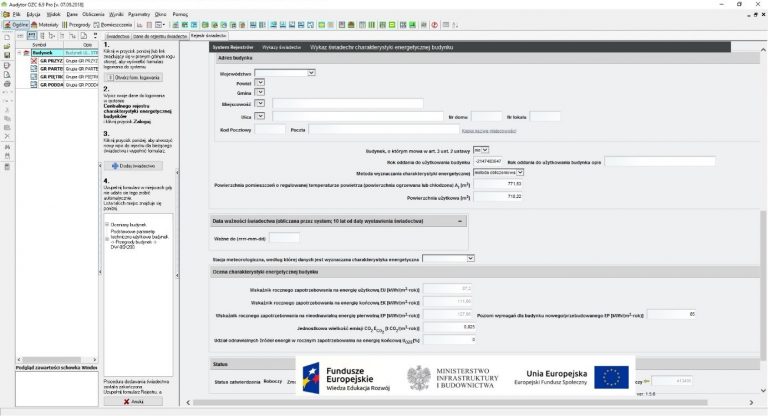The height and width of the screenshot is (416, 768).
Task: Click the Ważne do date field
Action: click(x=285, y=238)
